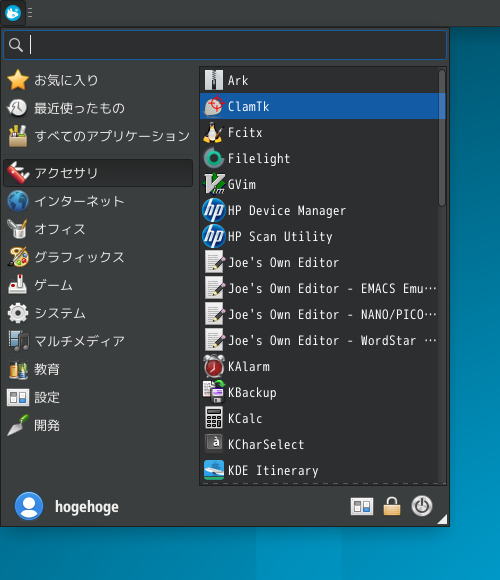Switch to the オフィス category
500x580 pixels.
(x=98, y=229)
